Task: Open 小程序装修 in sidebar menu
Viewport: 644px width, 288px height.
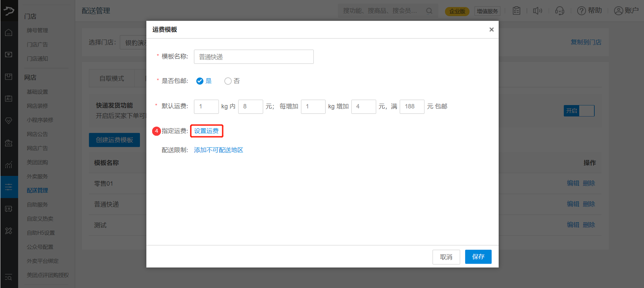Action: click(x=40, y=120)
